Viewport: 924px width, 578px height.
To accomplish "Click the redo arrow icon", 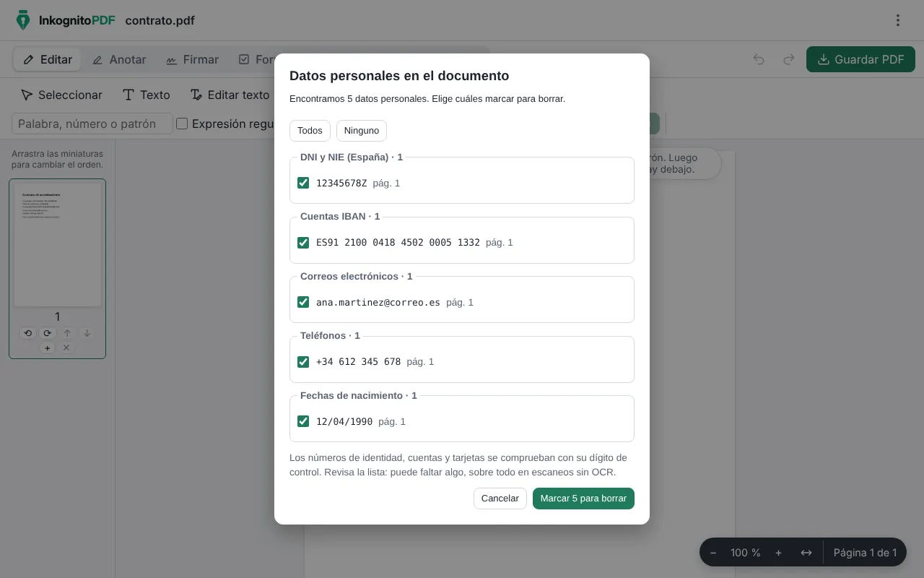I will pos(789,59).
